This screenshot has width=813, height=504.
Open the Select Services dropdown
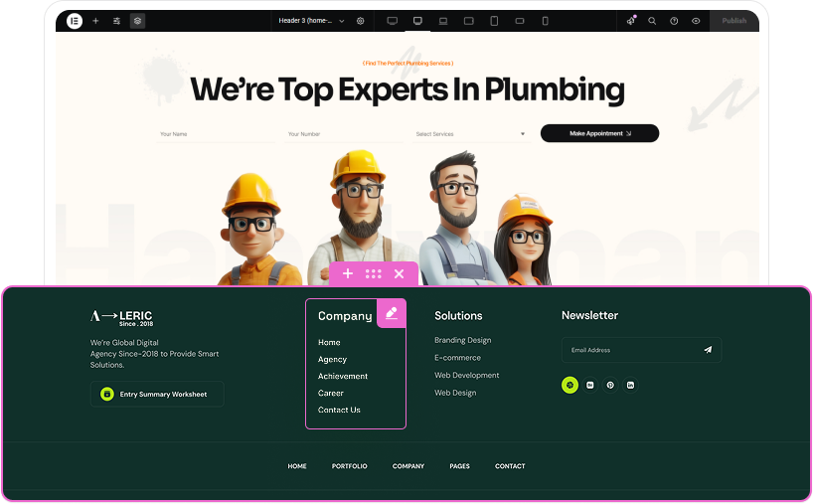click(470, 133)
